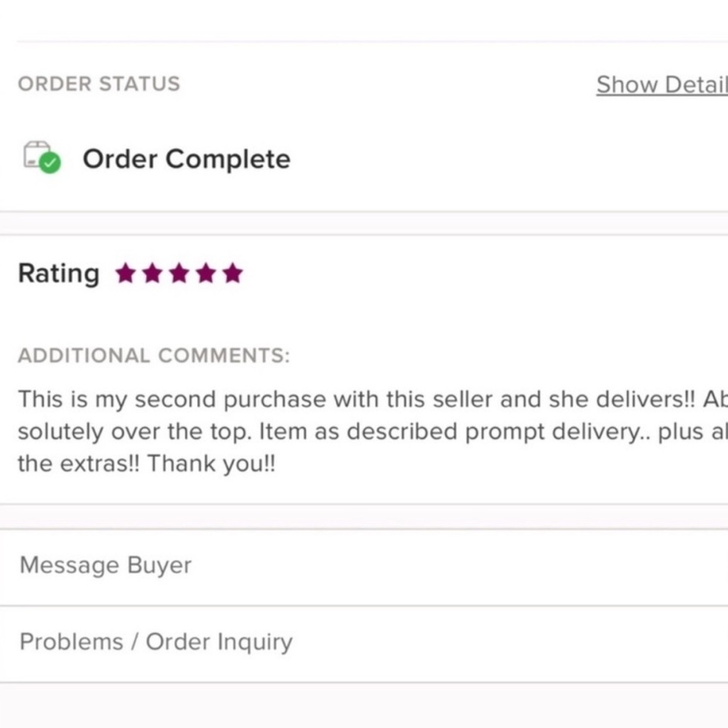Click the "the extras!! Thank you!!" line
This screenshot has height=728, width=728.
[146, 464]
